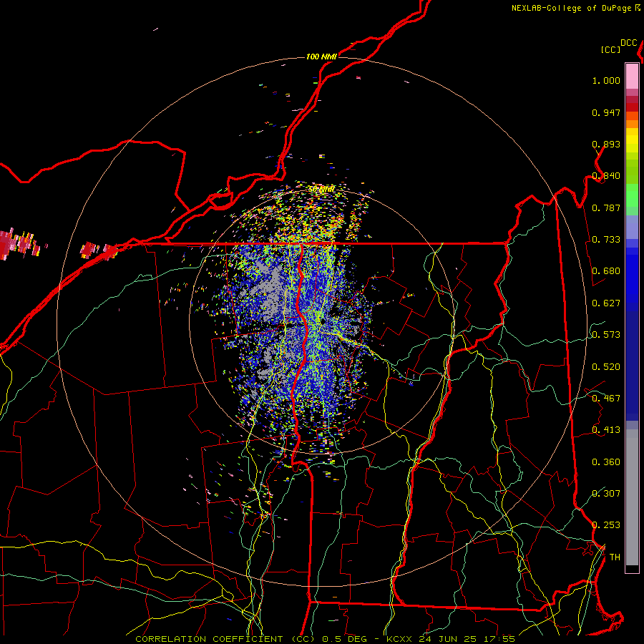Select the bright green color bar segment

pyautogui.click(x=632, y=195)
